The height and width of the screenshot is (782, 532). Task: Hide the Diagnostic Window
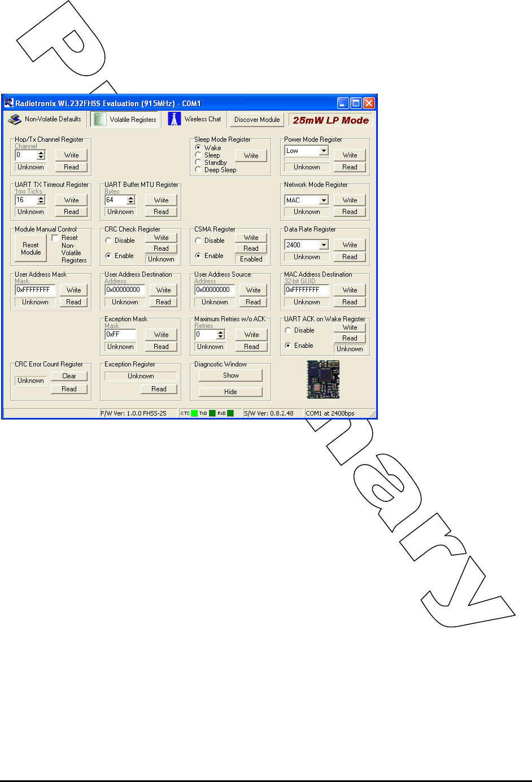tap(231, 392)
